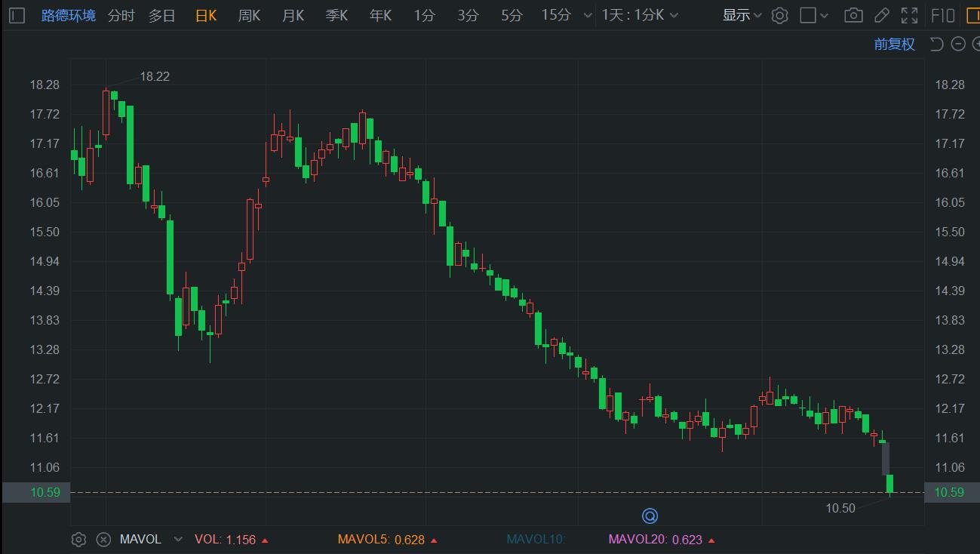Screen dimensions: 980x554
Task: Switch to 周K weekly chart tab
Action: click(x=249, y=15)
